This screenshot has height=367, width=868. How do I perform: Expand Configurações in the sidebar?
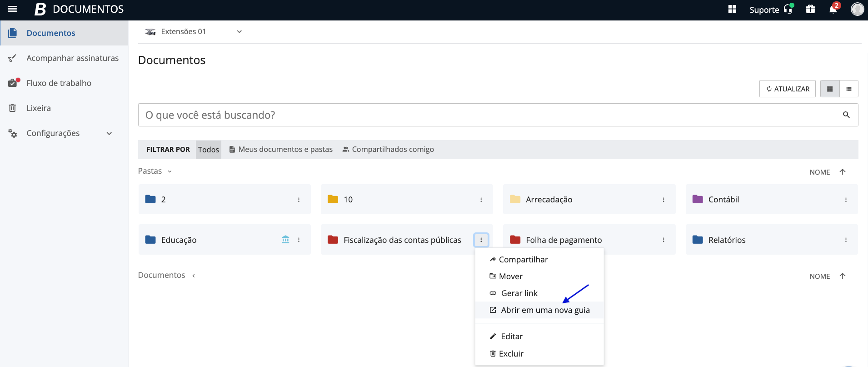click(x=109, y=133)
